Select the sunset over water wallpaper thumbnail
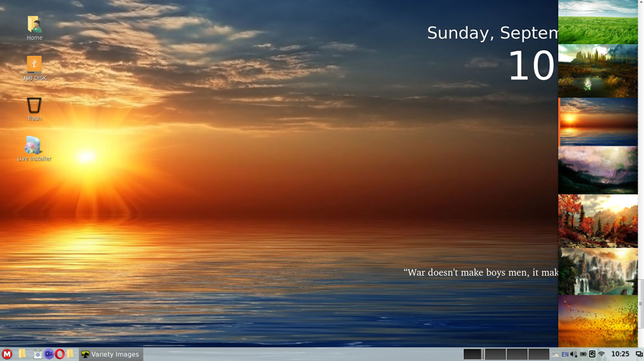Image resolution: width=644 pixels, height=361 pixels. point(598,122)
